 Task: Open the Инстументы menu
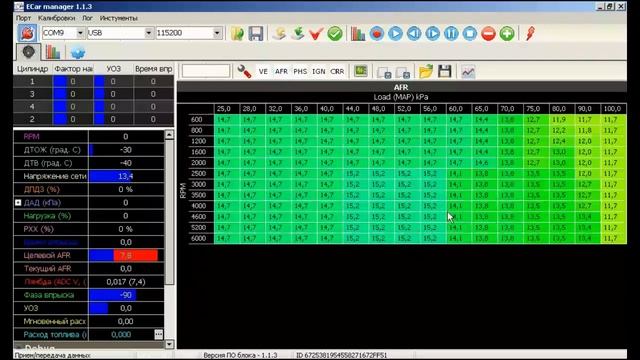tap(118, 18)
